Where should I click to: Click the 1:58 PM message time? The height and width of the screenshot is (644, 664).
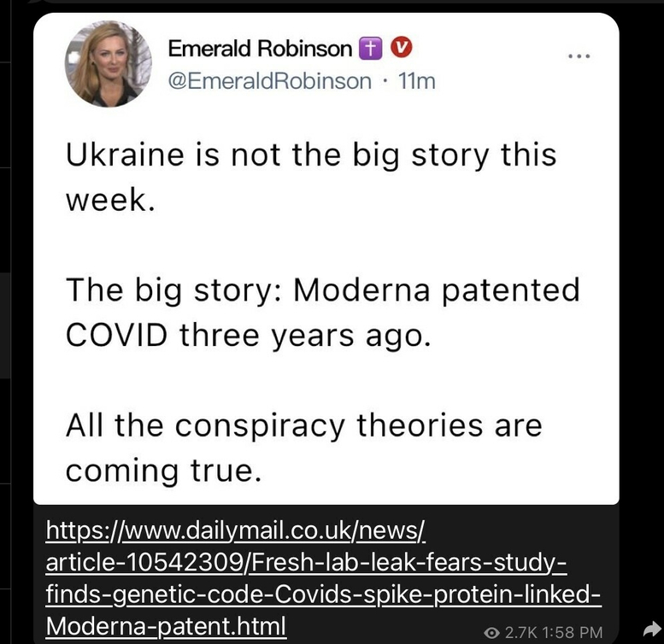click(x=572, y=633)
